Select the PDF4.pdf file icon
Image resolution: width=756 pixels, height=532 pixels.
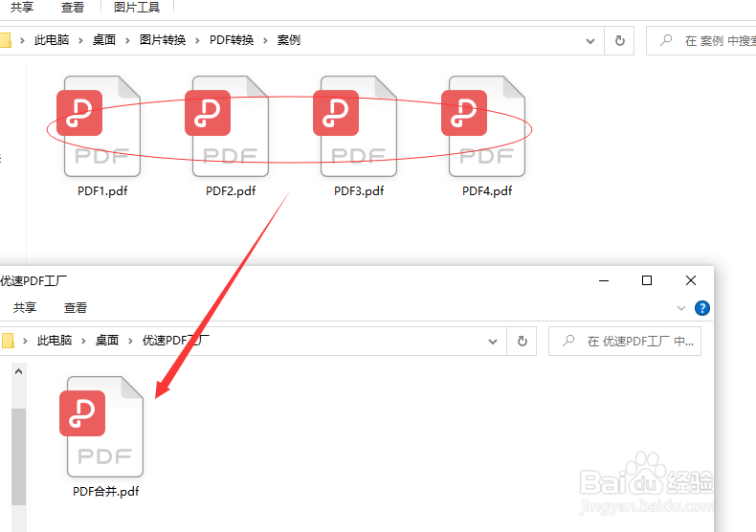[483, 126]
